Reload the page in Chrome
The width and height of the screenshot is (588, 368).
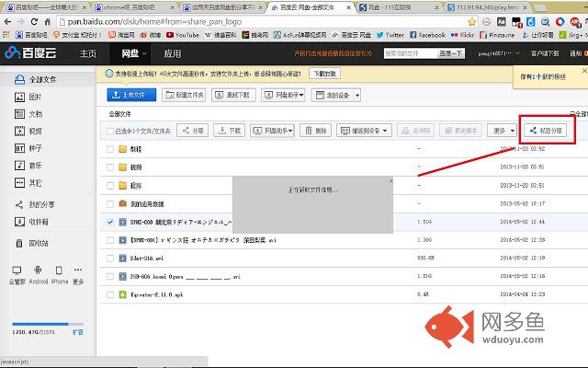click(34, 22)
